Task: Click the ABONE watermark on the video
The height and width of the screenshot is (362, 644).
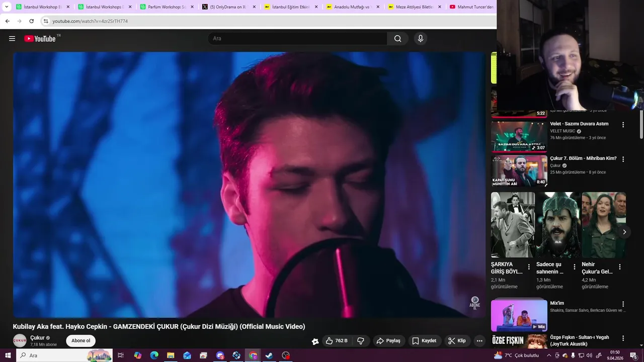Action: pyautogui.click(x=474, y=303)
